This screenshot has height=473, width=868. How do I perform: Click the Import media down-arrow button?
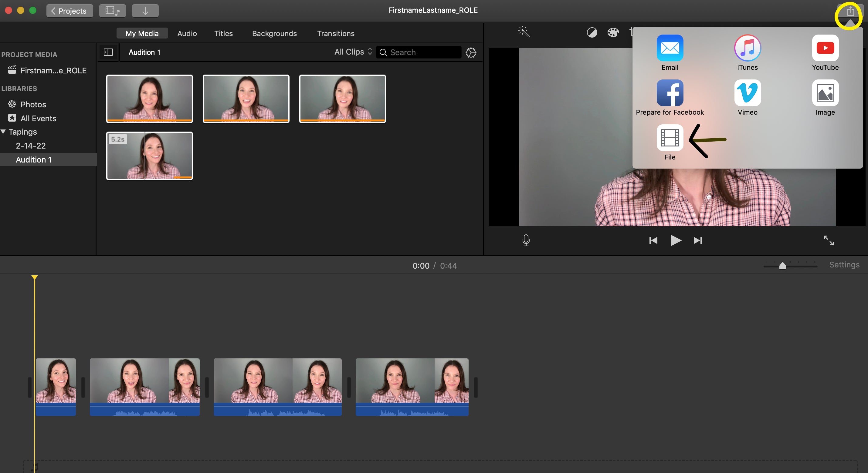coord(145,11)
